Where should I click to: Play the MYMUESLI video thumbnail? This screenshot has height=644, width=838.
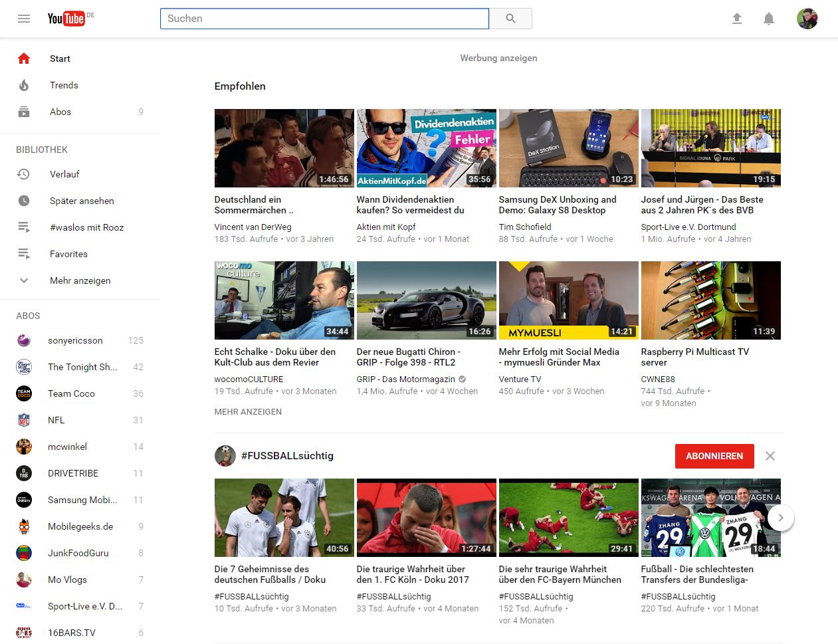[569, 300]
